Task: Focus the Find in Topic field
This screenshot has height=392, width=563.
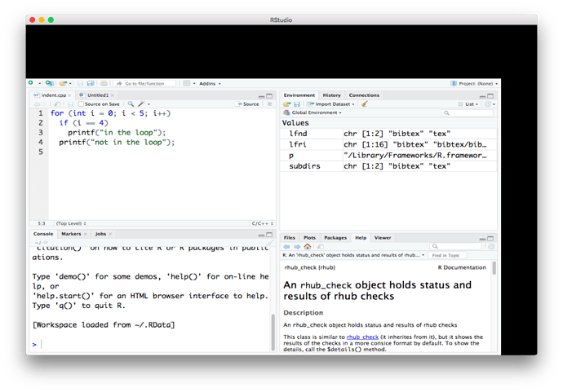Action: (x=449, y=255)
